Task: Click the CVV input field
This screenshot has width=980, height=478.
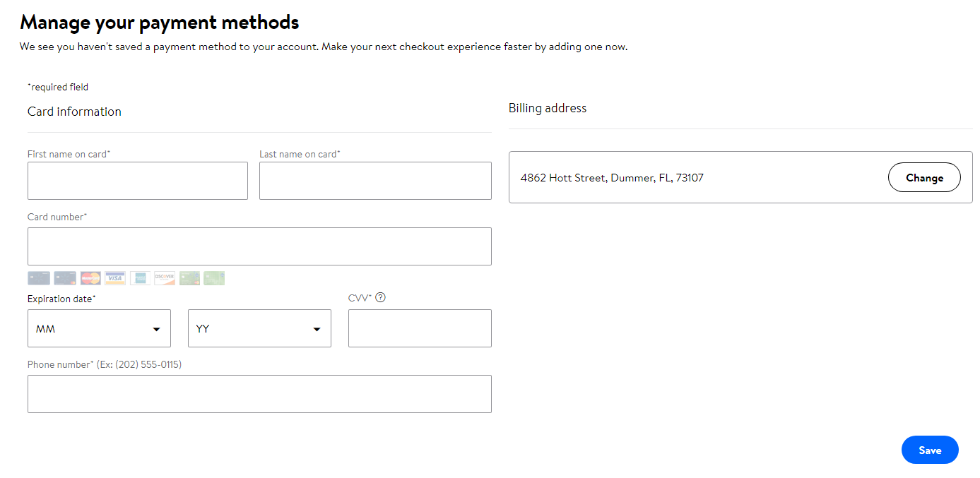Action: click(420, 328)
